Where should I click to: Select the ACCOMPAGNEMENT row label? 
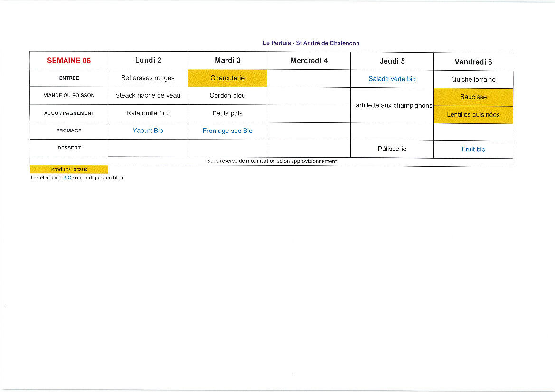pos(69,113)
